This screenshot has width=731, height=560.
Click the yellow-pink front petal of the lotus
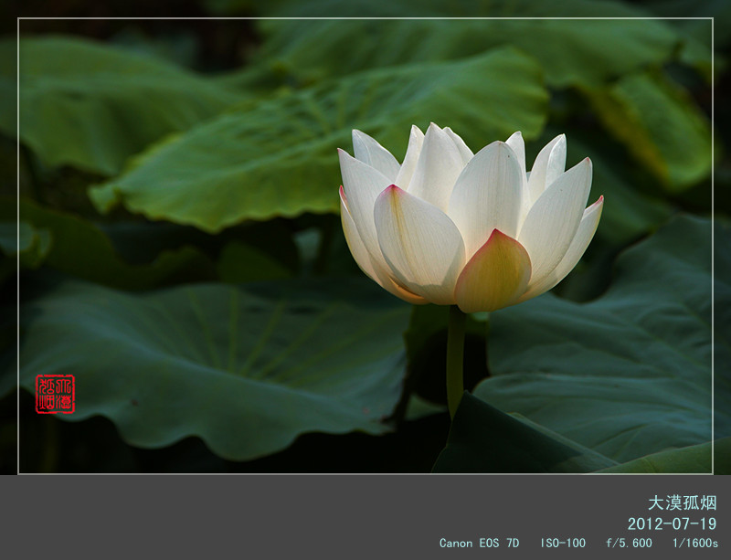(493, 274)
